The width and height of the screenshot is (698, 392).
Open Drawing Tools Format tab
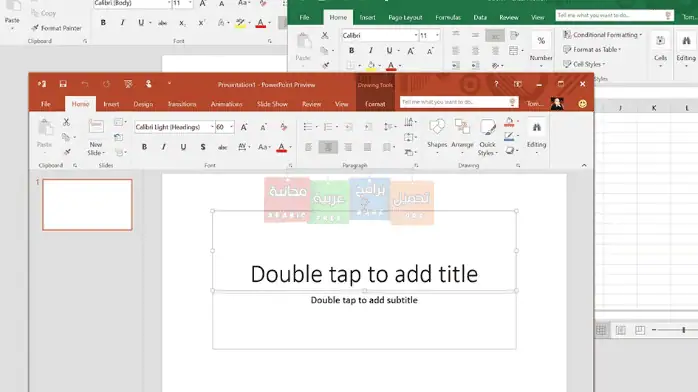375,104
